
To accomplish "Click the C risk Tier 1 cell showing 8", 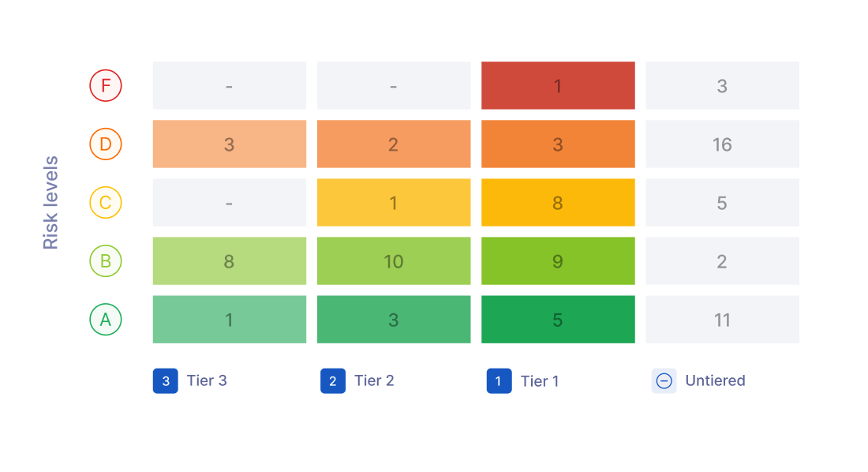I will point(558,202).
